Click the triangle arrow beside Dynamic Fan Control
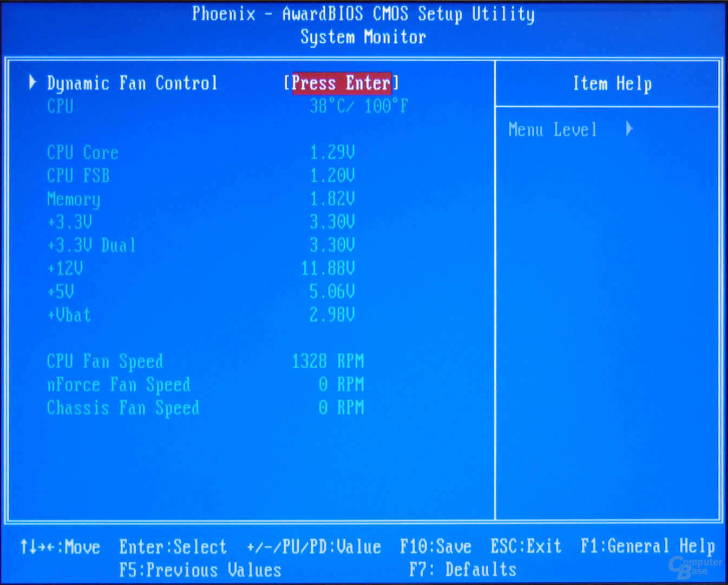 pos(32,82)
